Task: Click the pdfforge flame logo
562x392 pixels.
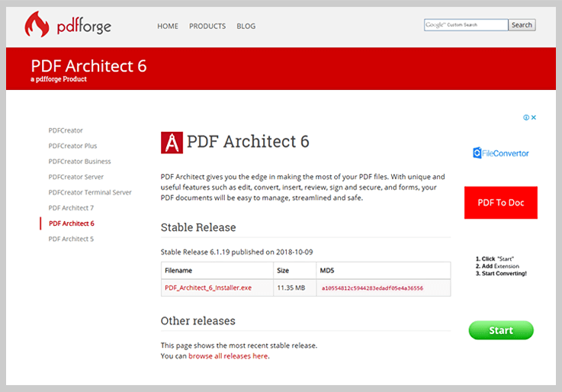Action: pyautogui.click(x=37, y=24)
